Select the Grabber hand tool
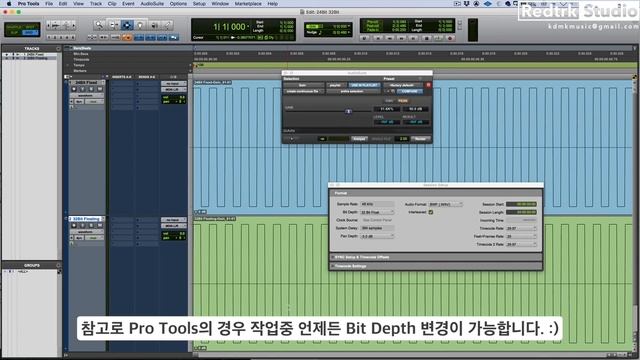640x360 pixels. coord(140,25)
